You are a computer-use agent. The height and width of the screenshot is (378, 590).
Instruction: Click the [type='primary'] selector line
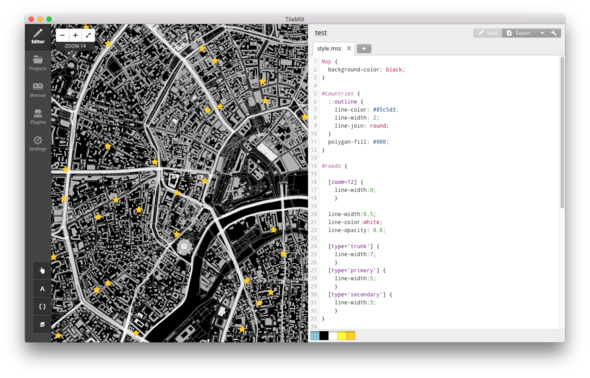pos(357,270)
